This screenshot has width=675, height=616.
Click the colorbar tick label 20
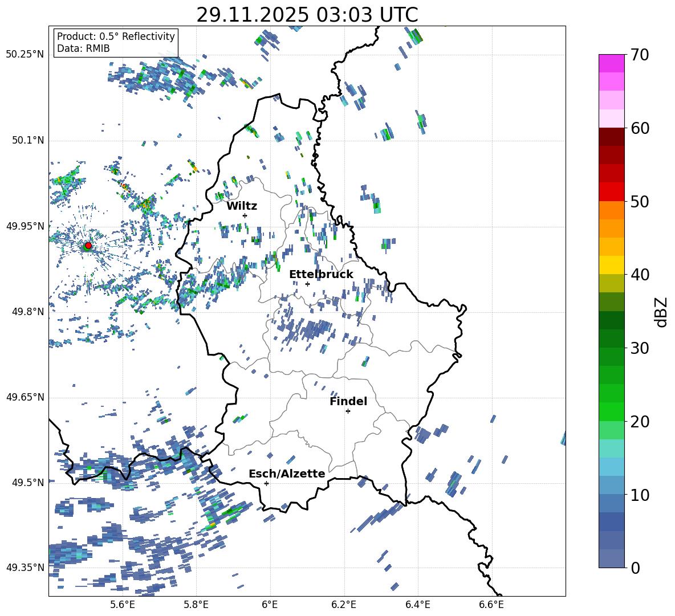pyautogui.click(x=640, y=422)
